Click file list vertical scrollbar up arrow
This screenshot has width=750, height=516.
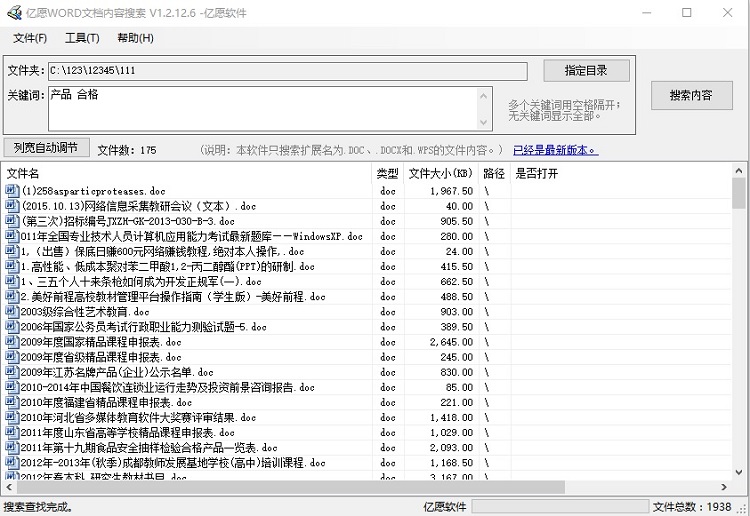[739, 171]
